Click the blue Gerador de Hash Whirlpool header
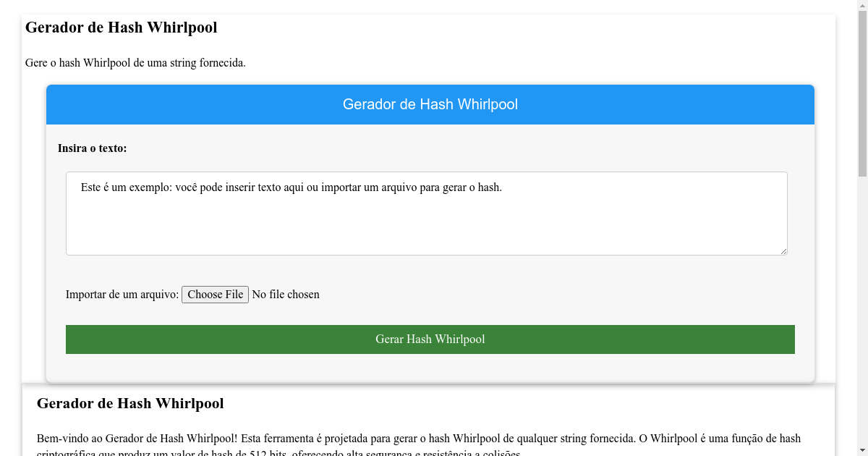The width and height of the screenshot is (868, 456). pyautogui.click(x=430, y=104)
